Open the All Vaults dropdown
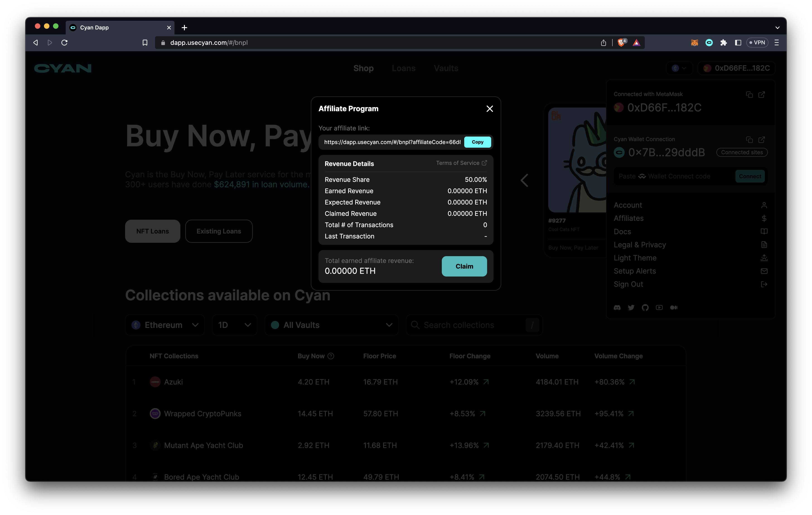Screen dimensions: 812x515 click(x=331, y=325)
